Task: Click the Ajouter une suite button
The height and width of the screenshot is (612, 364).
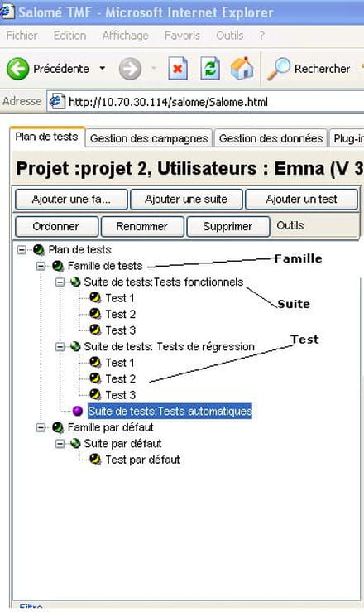Action: [186, 200]
